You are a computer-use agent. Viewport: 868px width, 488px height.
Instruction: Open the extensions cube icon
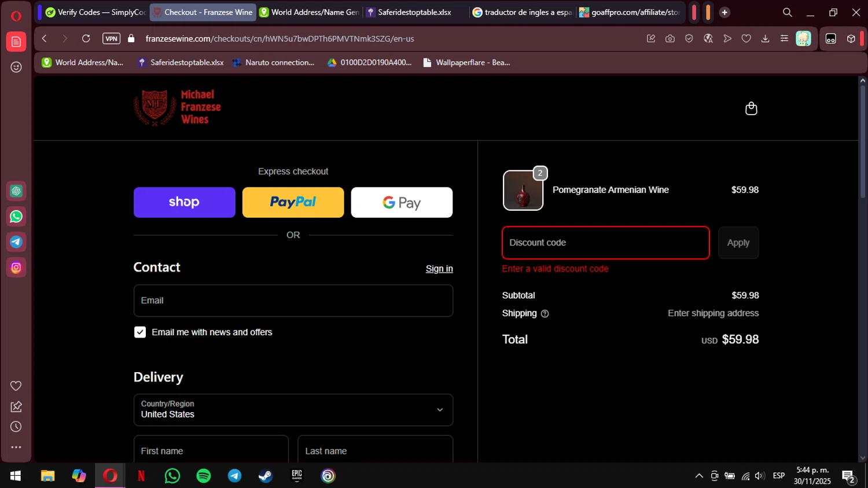pyautogui.click(x=851, y=39)
